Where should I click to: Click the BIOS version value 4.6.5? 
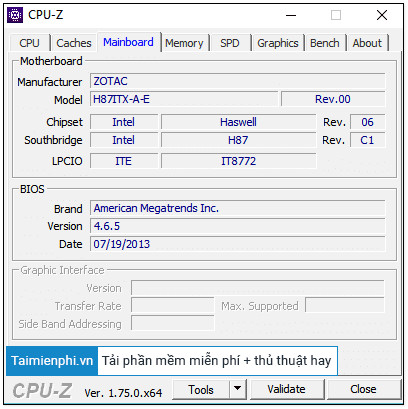(238, 226)
